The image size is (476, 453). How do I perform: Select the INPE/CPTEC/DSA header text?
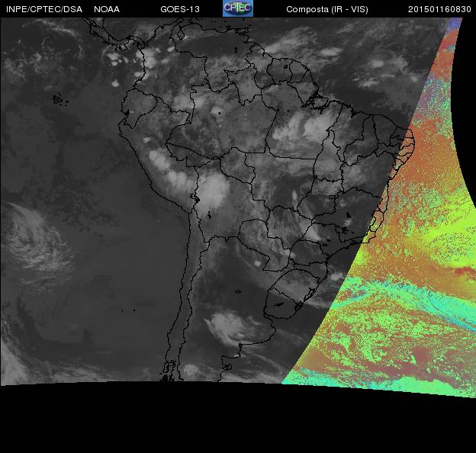click(x=44, y=9)
